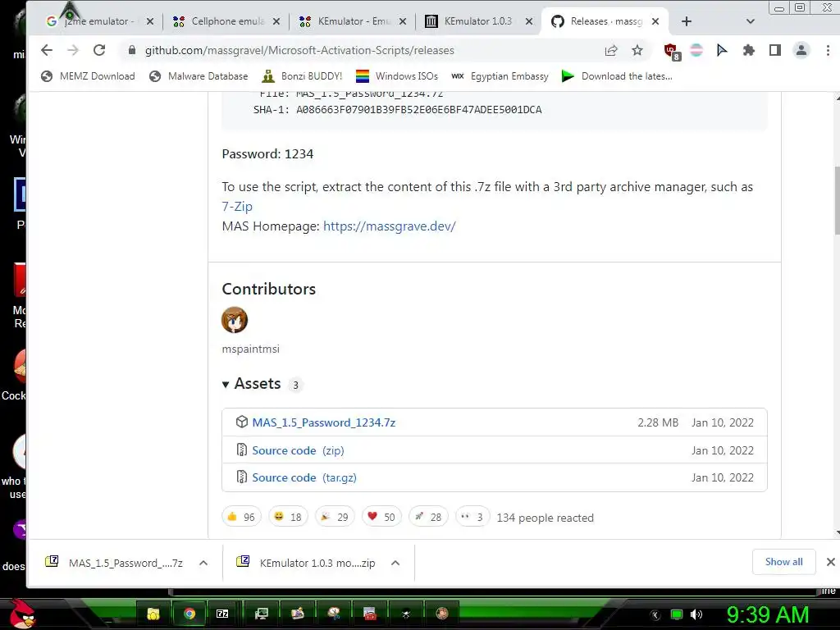Open the MEMZ Download bookmark
840x630 pixels.
(x=88, y=76)
